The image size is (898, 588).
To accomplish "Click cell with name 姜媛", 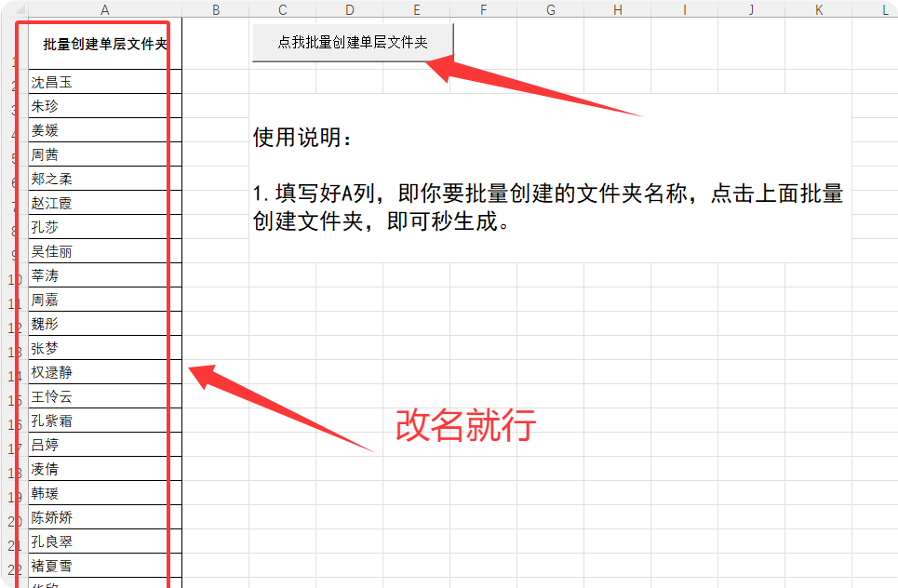I will point(105,130).
